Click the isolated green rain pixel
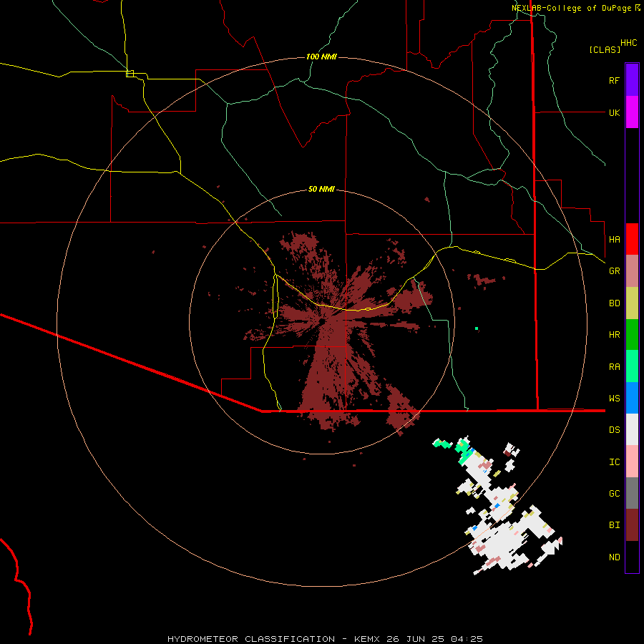 click(x=477, y=328)
